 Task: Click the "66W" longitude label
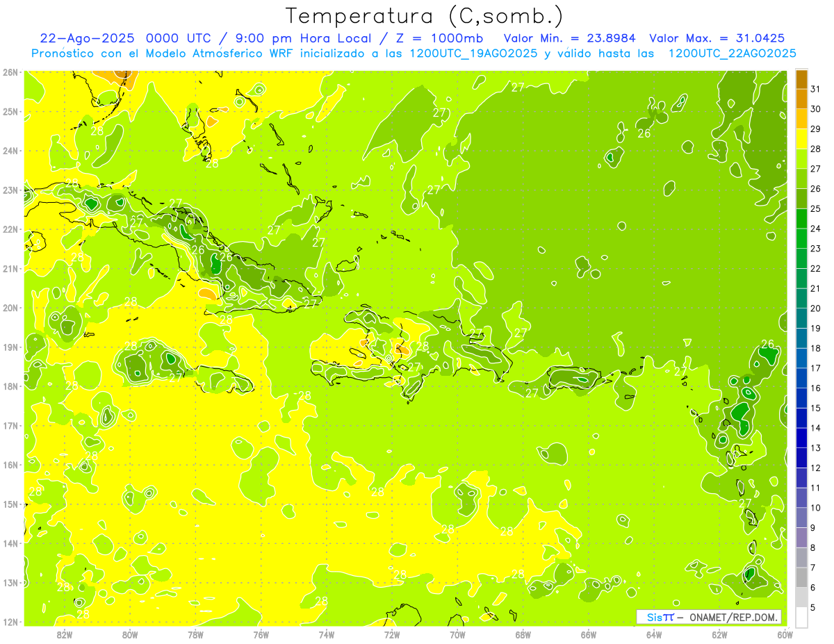pos(589,634)
